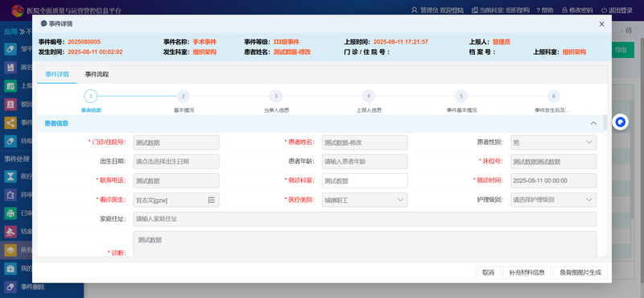Click the 医疗 hourglass icon in sidebar

coord(10,176)
